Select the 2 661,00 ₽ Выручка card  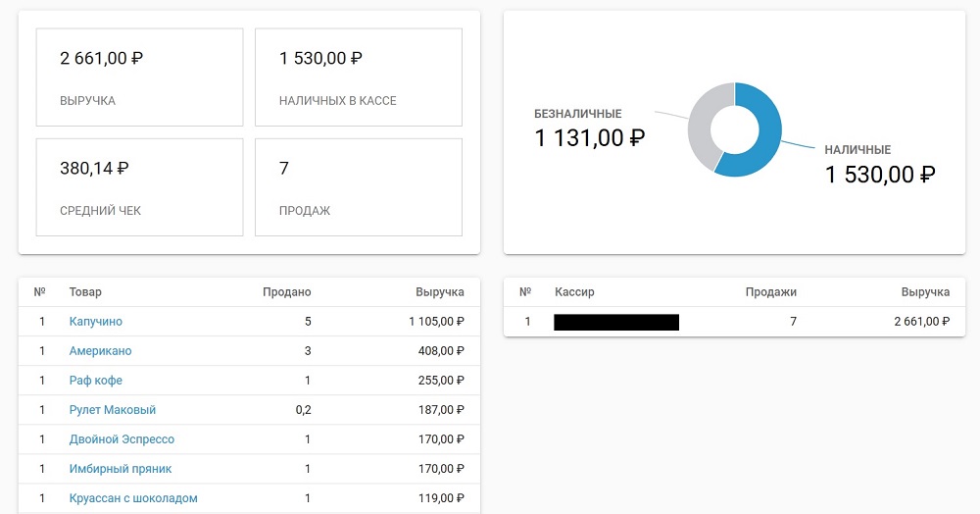(x=139, y=77)
